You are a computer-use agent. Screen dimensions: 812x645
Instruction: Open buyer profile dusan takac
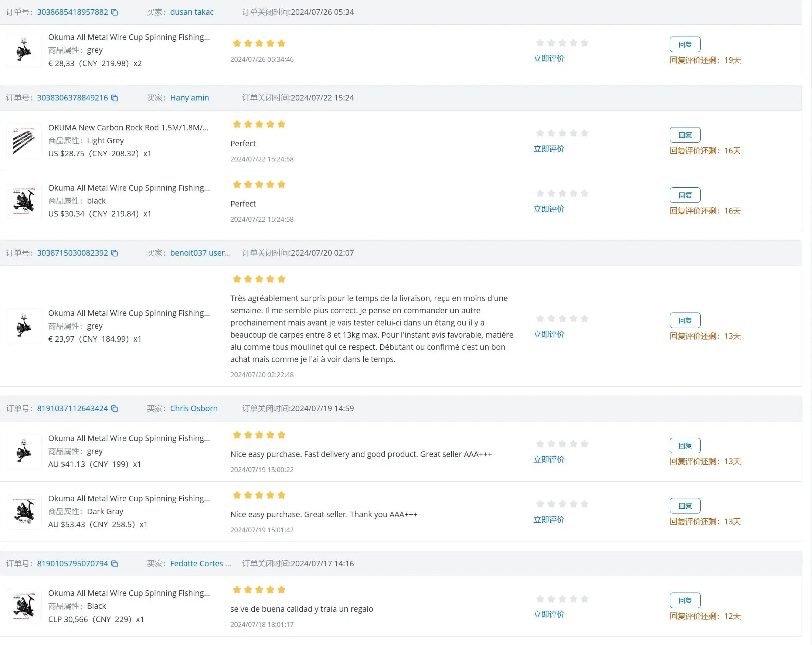pos(192,12)
